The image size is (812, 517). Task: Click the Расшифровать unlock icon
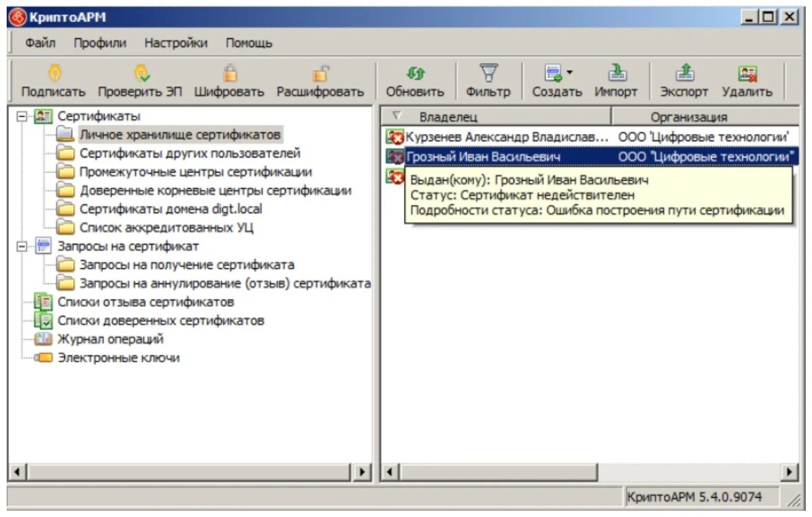[320, 74]
